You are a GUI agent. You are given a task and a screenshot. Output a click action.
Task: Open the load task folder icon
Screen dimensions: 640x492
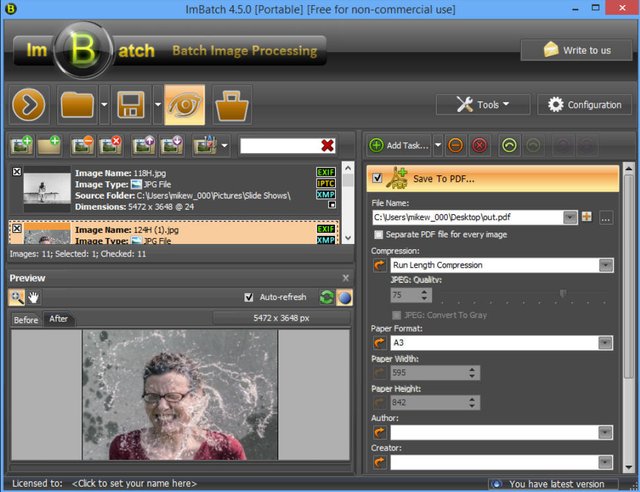[x=78, y=105]
